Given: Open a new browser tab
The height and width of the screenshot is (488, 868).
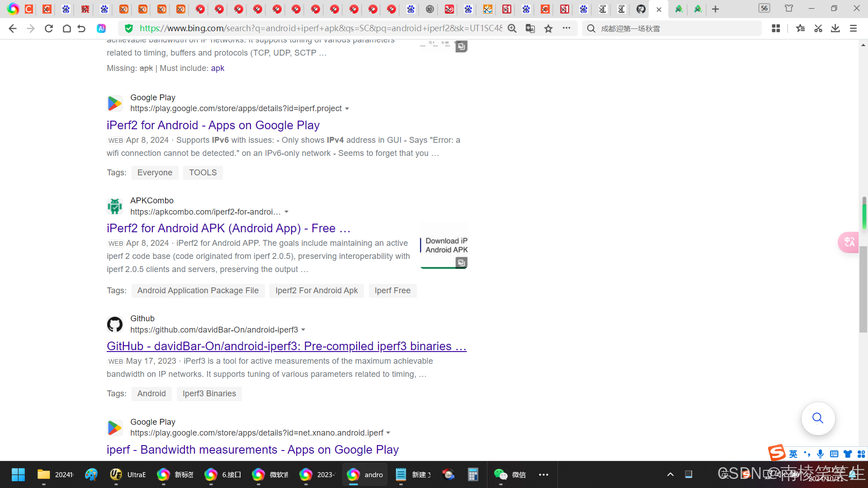Looking at the screenshot, I should click(x=715, y=9).
